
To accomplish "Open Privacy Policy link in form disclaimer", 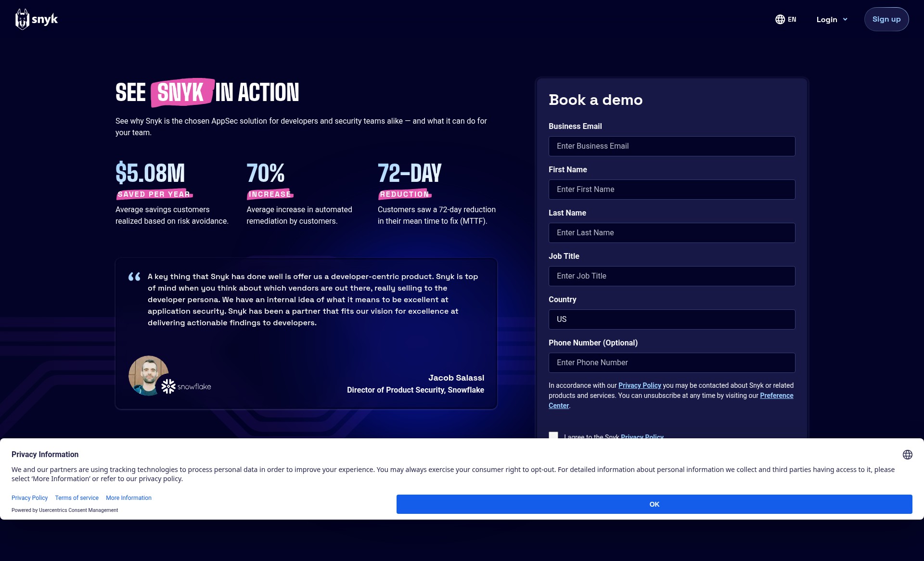I will coord(640,385).
